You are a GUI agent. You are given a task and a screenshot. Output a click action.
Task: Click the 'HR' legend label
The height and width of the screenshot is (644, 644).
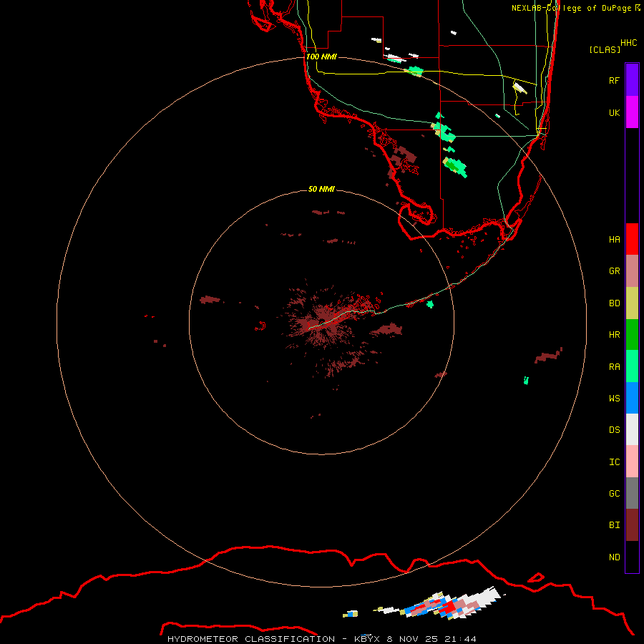614,335
